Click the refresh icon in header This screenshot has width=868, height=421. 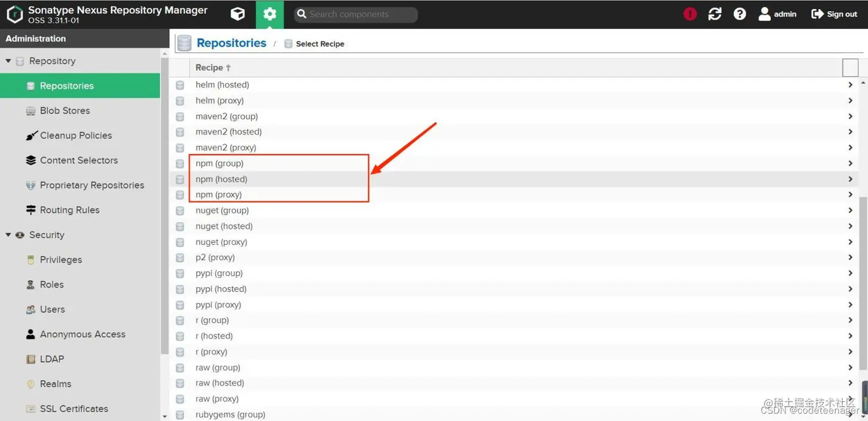click(715, 14)
